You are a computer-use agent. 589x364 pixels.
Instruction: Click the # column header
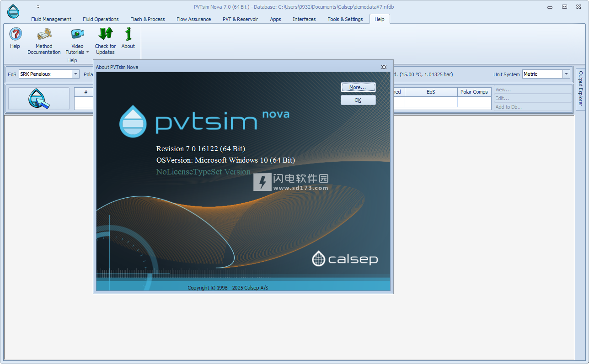tap(85, 92)
